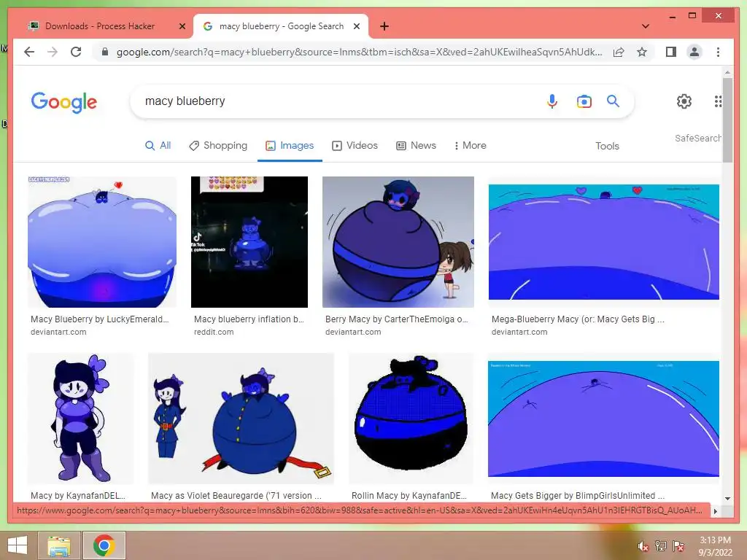View site information padlock icon

(x=105, y=52)
